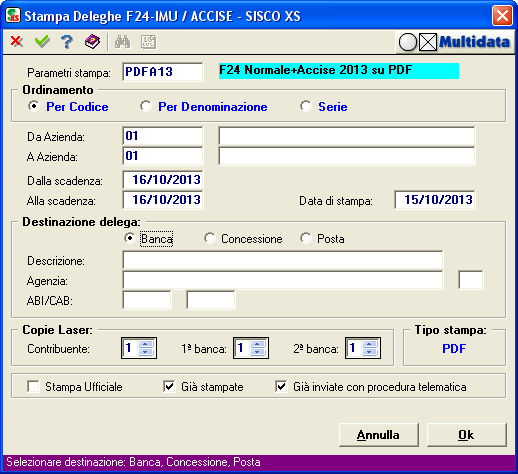The image size is (518, 474).
Task: Decrease 1ª banca copies with down arrow
Action: click(258, 352)
